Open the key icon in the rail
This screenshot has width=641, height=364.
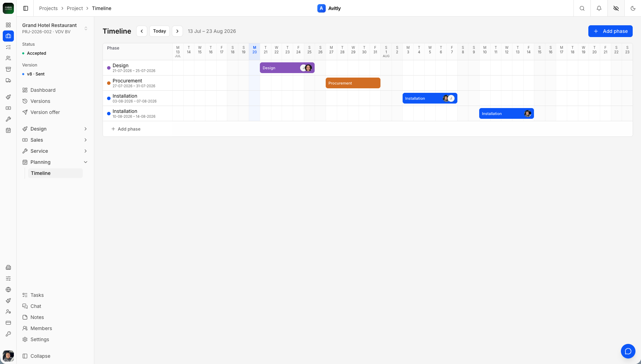point(8,334)
